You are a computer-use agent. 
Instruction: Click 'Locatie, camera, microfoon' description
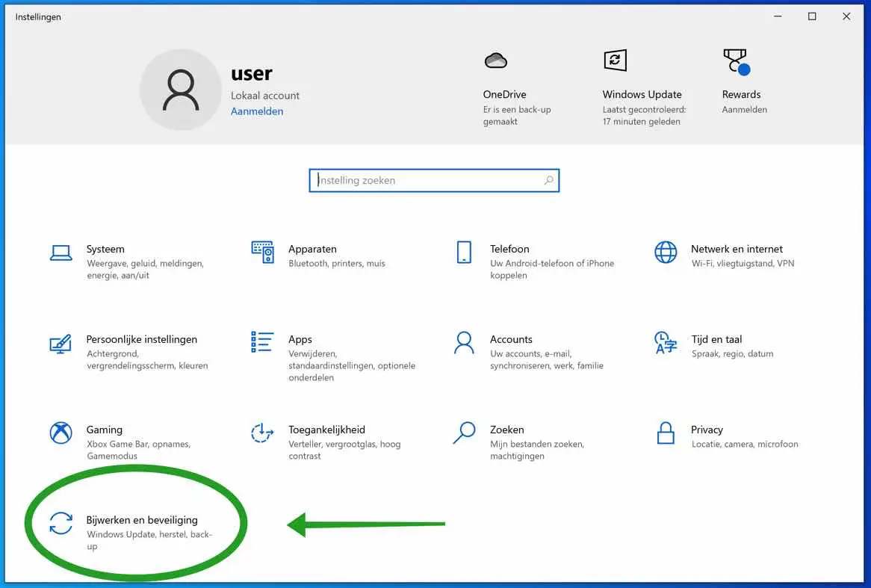pos(744,444)
